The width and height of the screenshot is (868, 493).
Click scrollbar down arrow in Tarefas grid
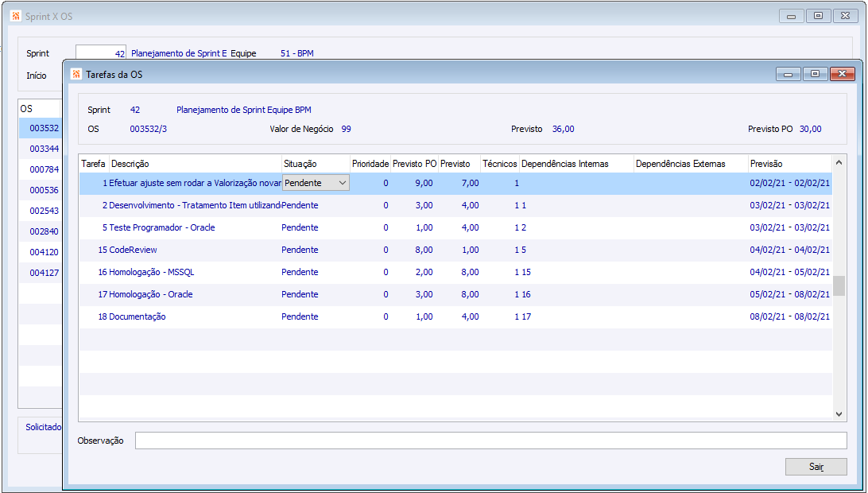839,413
